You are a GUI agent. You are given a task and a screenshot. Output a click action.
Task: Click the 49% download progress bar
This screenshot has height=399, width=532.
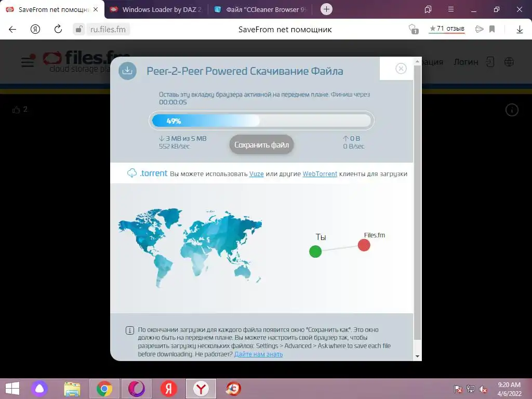[x=261, y=121]
